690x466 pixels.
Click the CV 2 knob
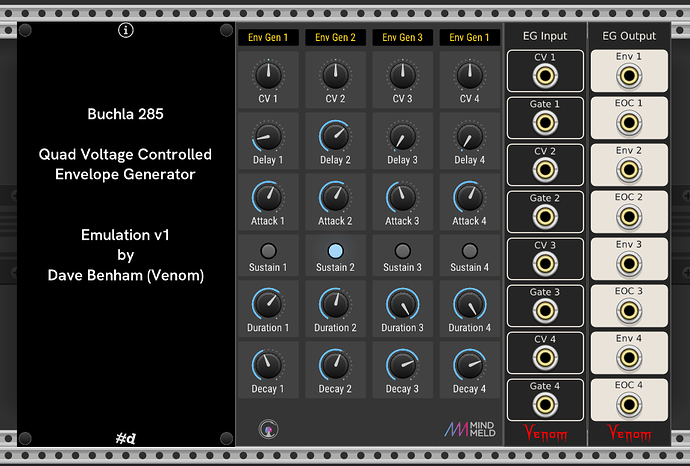point(336,75)
